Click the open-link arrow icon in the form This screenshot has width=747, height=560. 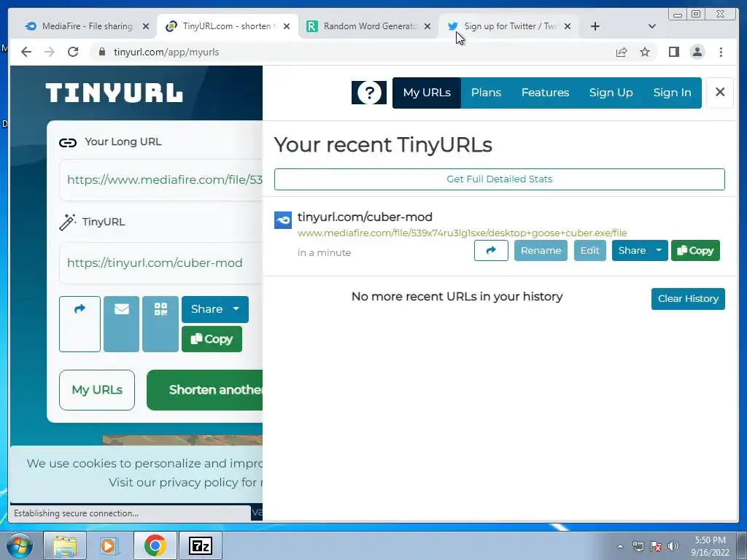pyautogui.click(x=80, y=324)
